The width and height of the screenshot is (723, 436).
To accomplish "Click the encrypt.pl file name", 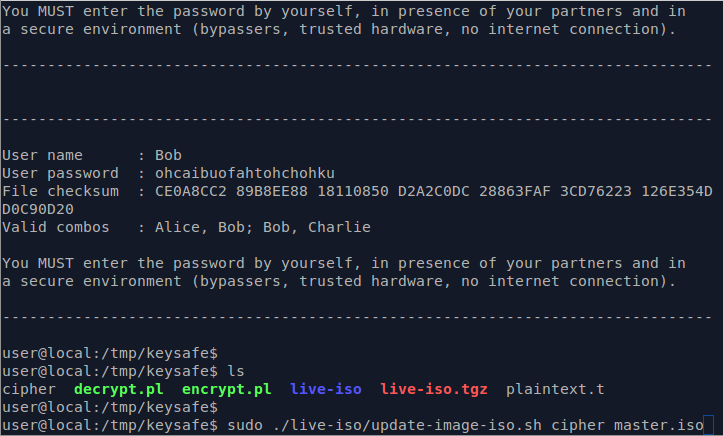I will pos(226,389).
